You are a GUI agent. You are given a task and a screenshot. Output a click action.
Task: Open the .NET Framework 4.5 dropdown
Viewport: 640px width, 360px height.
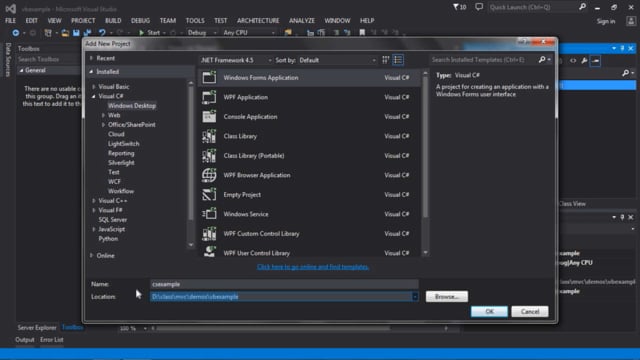coord(236,60)
